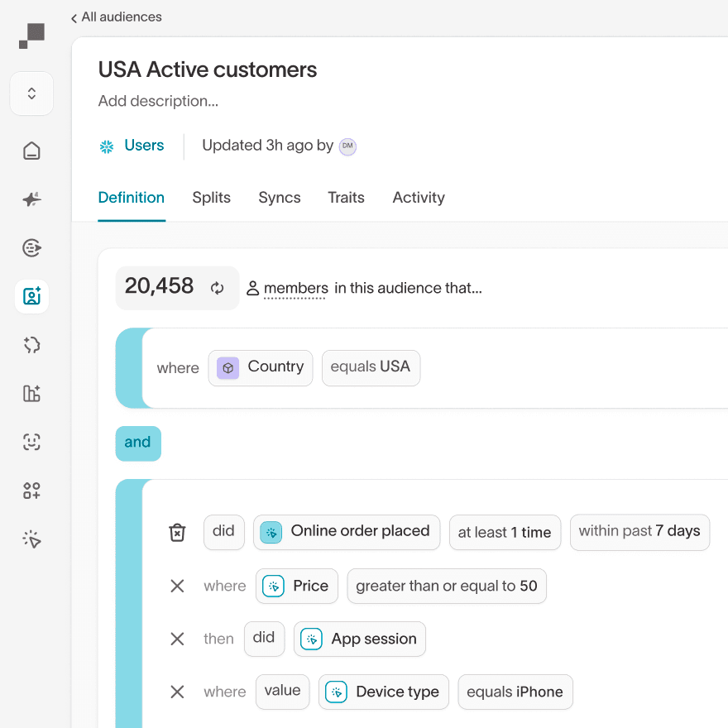The height and width of the screenshot is (728, 728).
Task: Go back to All audiences
Action: coord(116,17)
